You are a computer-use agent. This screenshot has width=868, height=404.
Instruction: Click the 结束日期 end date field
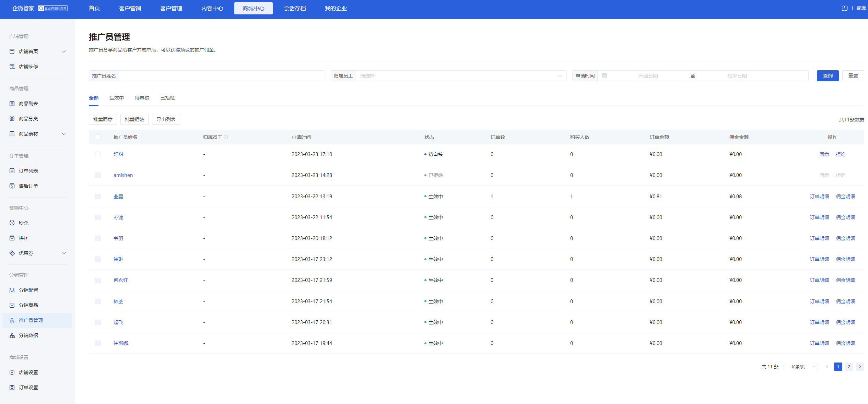737,76
